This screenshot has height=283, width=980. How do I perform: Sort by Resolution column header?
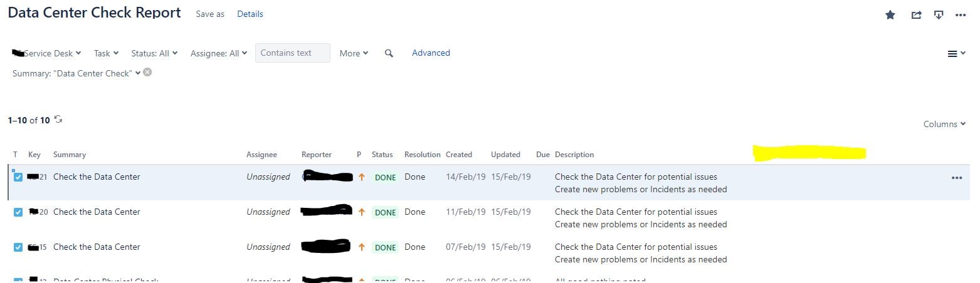423,155
